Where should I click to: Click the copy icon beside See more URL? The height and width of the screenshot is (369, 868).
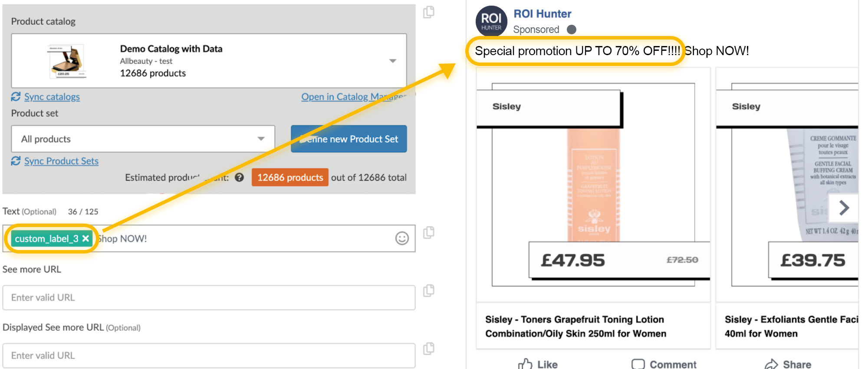429,290
